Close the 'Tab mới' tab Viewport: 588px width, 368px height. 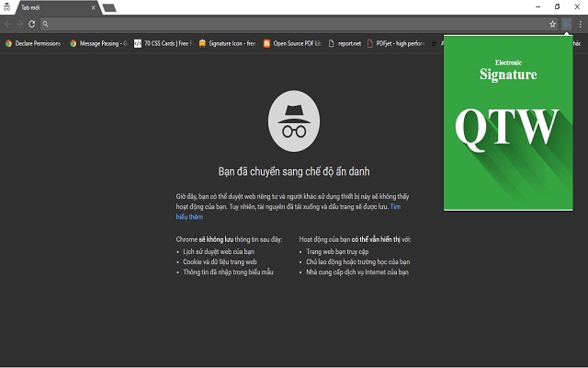point(94,7)
